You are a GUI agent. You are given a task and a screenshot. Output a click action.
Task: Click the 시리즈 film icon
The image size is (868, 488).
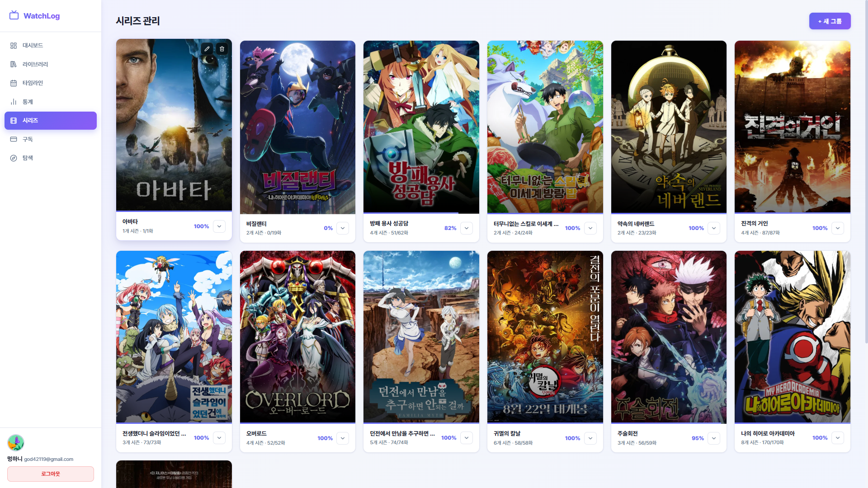tap(14, 121)
